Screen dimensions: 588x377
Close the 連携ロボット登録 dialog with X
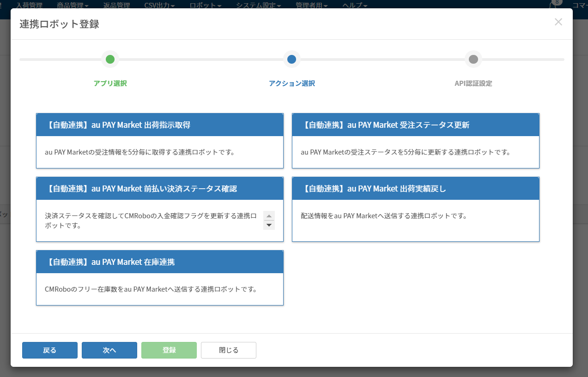[558, 22]
